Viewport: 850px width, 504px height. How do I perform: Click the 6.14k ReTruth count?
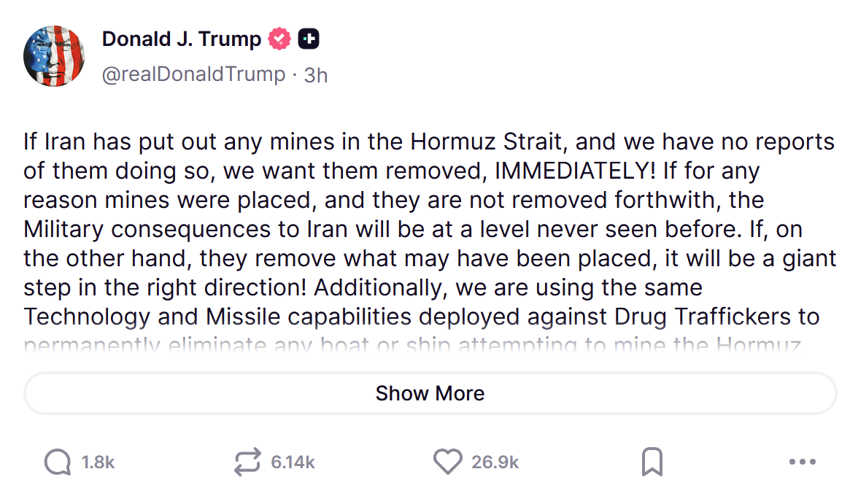click(x=293, y=462)
